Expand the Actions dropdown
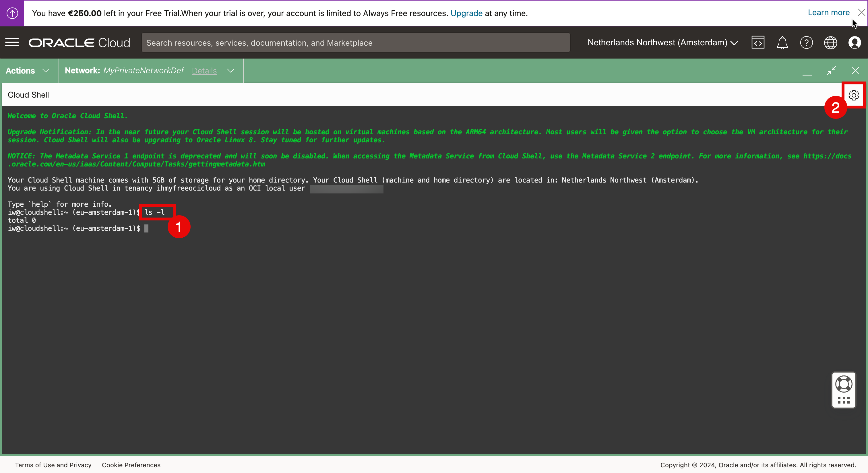This screenshot has width=868, height=473. click(28, 71)
